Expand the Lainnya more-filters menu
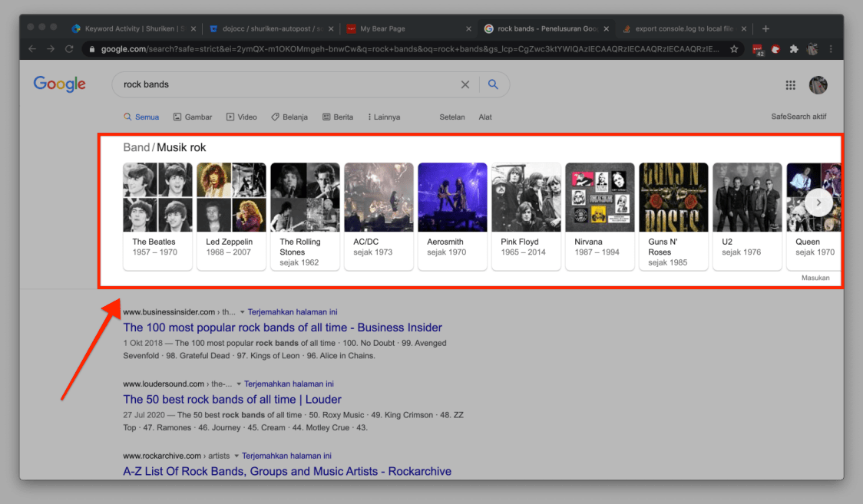Image resolution: width=863 pixels, height=504 pixels. (x=384, y=117)
